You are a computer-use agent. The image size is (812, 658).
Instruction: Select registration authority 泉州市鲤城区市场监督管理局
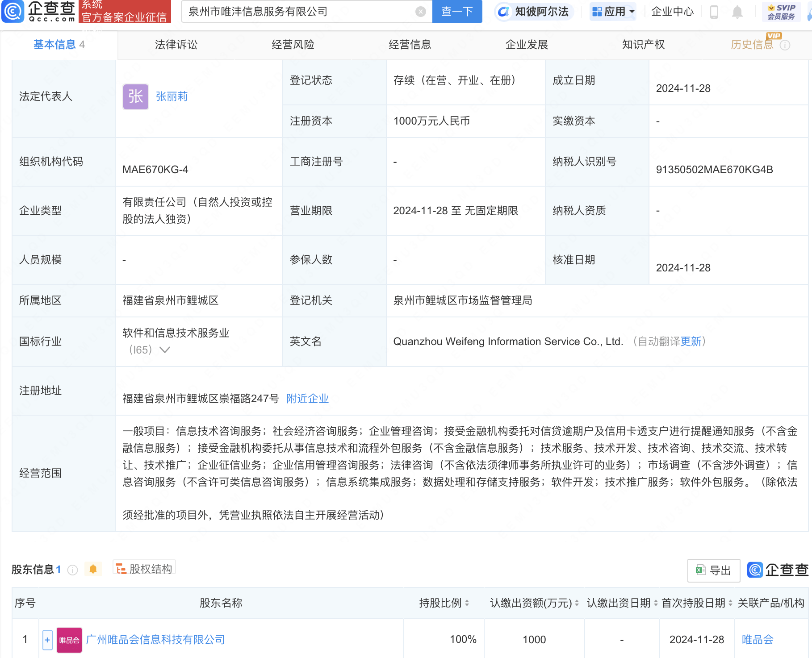(x=463, y=300)
